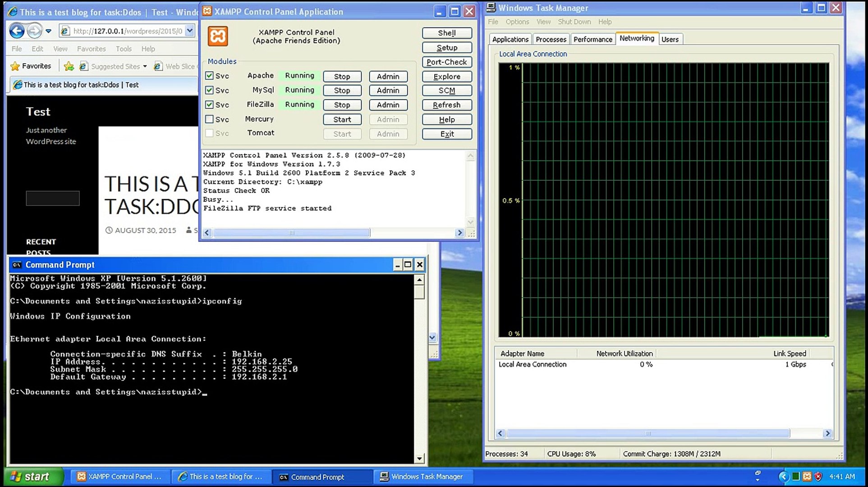Click the WordPress sidebar search field
This screenshot has height=487, width=868.
click(53, 198)
